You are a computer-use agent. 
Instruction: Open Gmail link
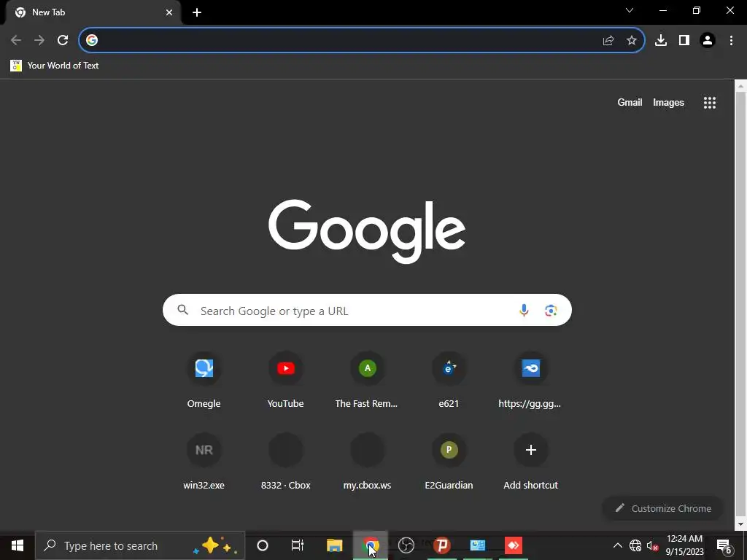630,102
